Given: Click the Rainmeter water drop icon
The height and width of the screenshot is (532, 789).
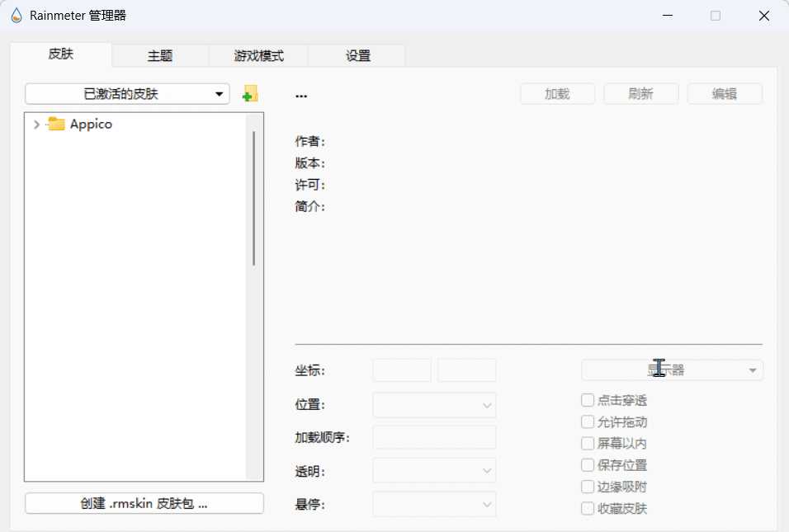Looking at the screenshot, I should 17,16.
